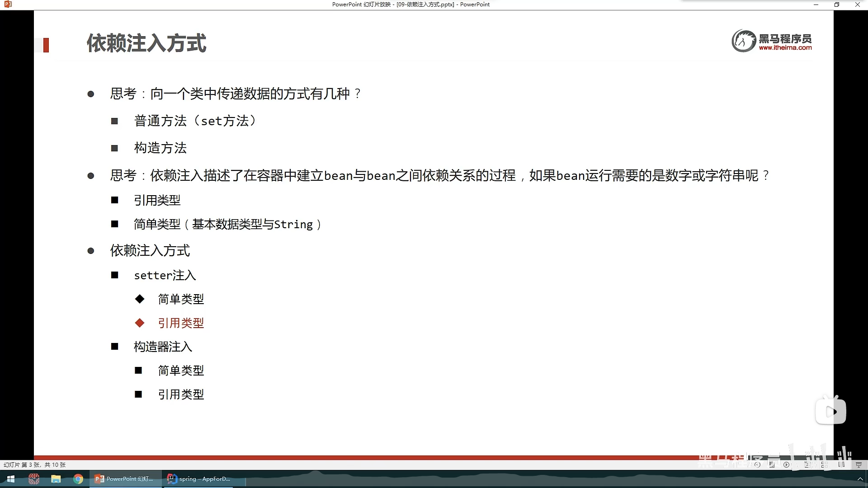Switch to Reading view icon

[842, 465]
